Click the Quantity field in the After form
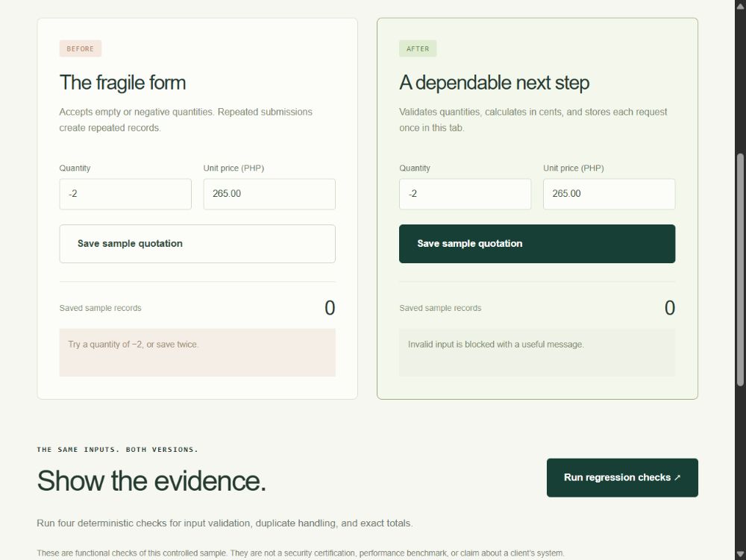Screen dimensions: 746x560 tap(465, 194)
